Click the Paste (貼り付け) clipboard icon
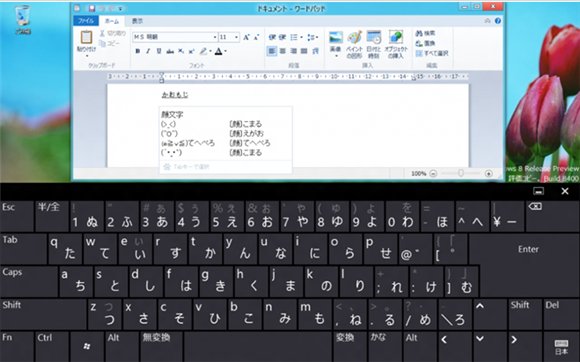580x362 pixels. (x=86, y=37)
